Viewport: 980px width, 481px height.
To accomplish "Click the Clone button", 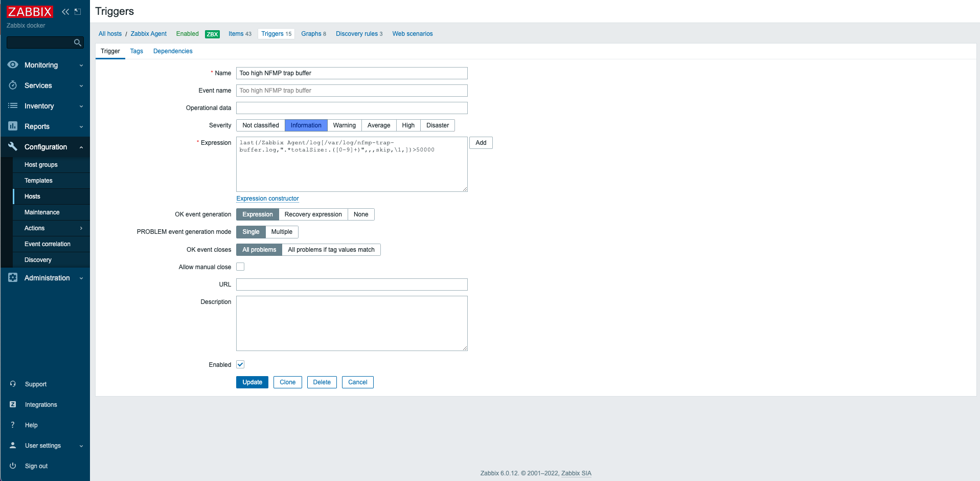I will pos(287,382).
